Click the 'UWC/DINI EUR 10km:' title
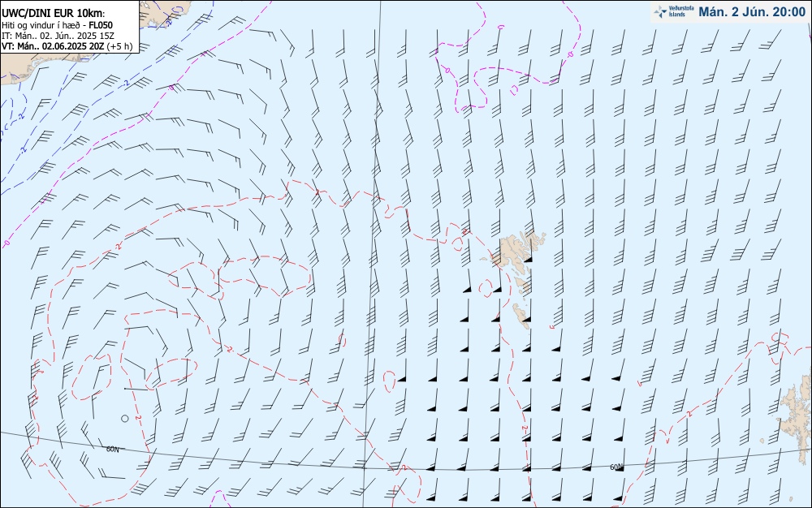 coord(54,14)
